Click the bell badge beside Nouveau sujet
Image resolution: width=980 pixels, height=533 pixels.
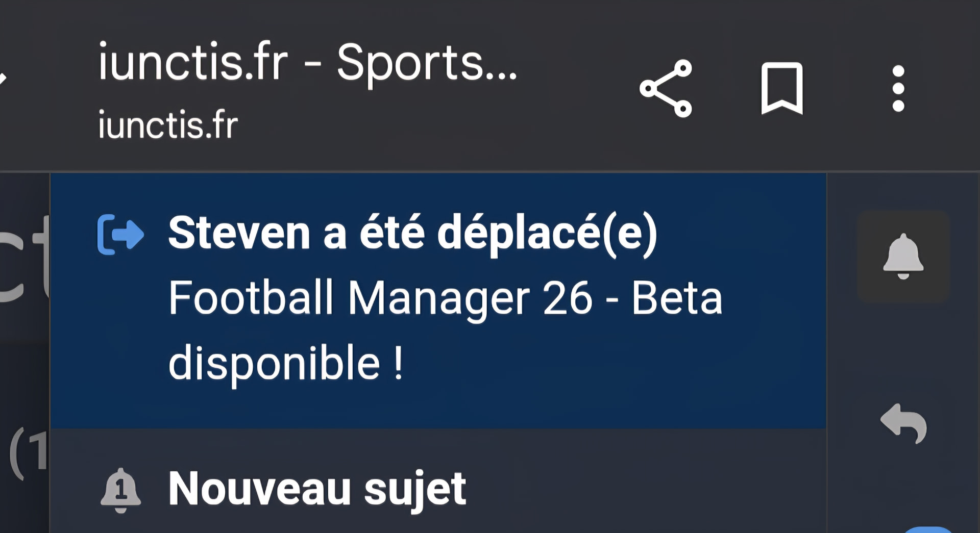(120, 490)
